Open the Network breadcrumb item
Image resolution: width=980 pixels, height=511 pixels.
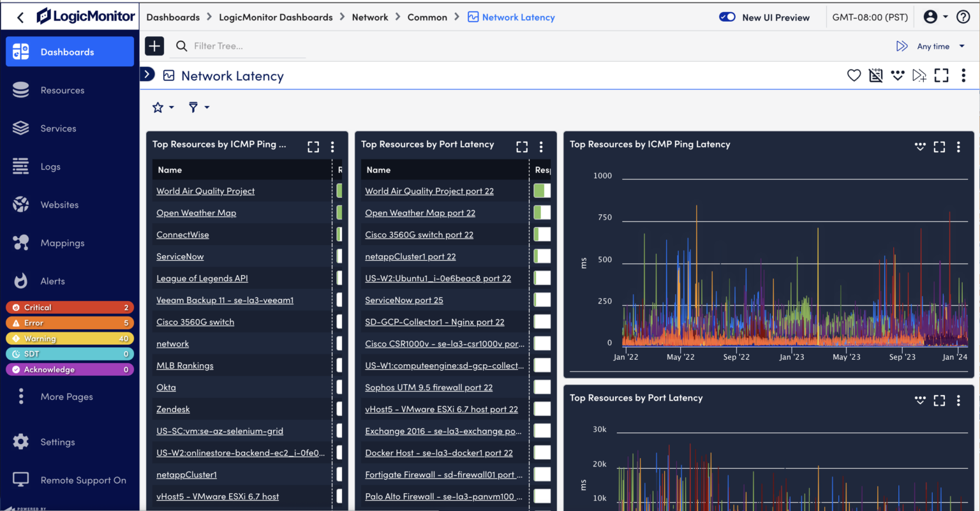click(x=370, y=17)
